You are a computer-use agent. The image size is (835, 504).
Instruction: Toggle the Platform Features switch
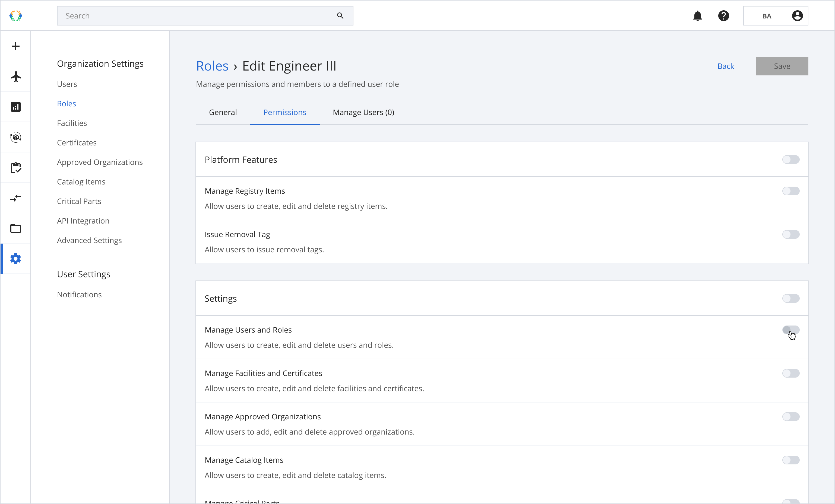(x=790, y=160)
